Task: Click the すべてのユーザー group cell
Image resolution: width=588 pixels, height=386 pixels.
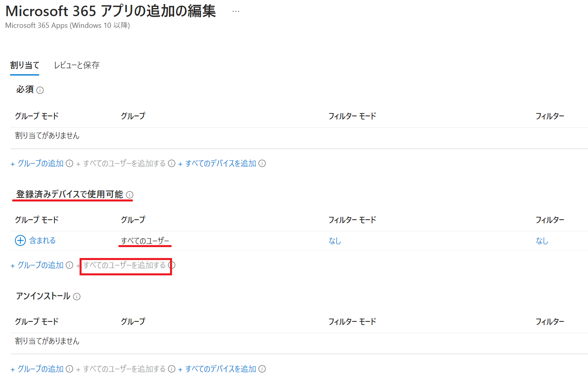Action: 145,241
